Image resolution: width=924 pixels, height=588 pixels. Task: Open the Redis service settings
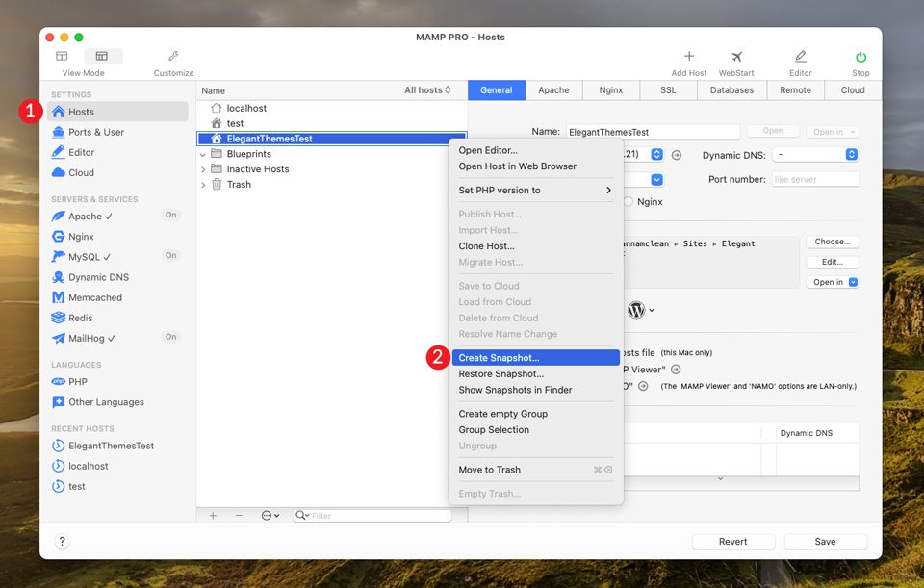pyautogui.click(x=71, y=317)
